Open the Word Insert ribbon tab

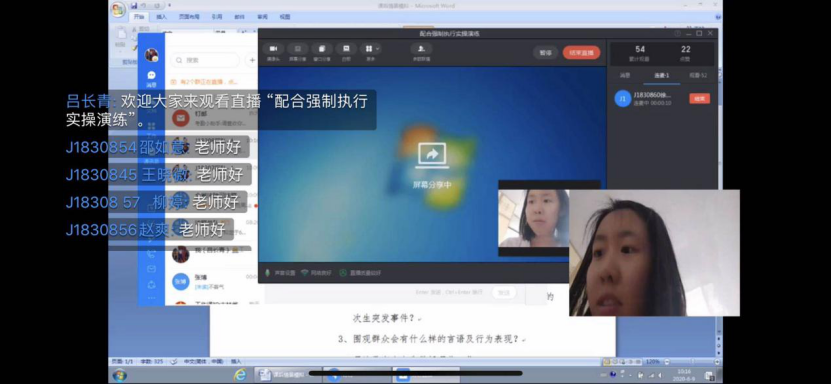click(162, 17)
